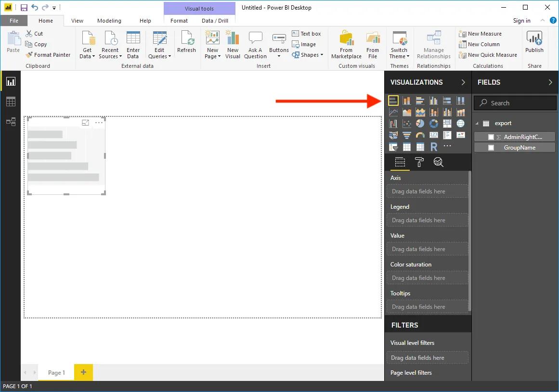Select the Stacked bar chart visualization
Viewport: 559px width, 392px height.
pos(393,101)
